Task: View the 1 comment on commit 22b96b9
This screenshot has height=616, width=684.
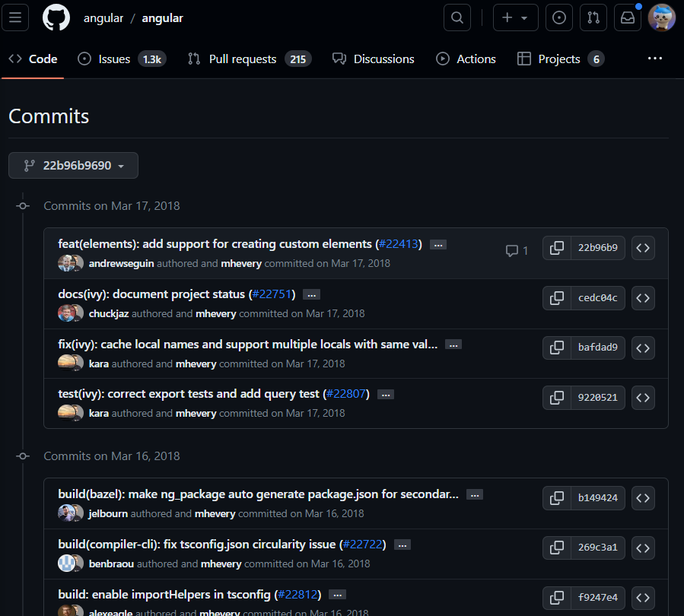Action: point(517,250)
